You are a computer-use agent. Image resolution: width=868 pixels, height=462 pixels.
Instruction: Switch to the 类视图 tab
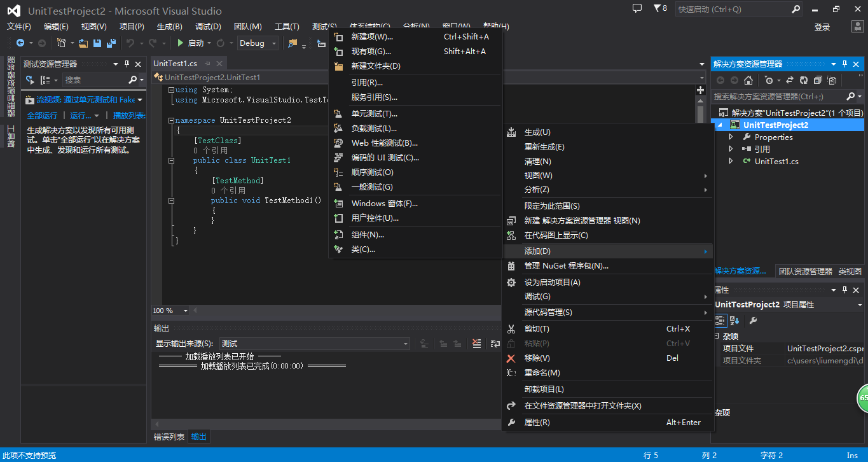pos(850,271)
